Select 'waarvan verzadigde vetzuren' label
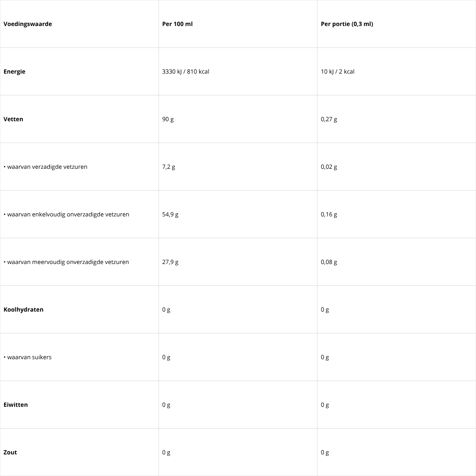 47,167
